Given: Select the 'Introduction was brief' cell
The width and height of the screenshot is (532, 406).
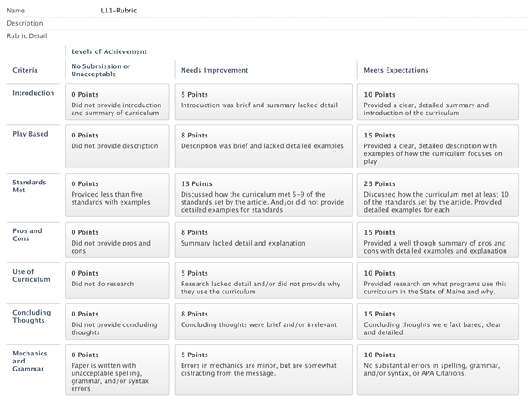Looking at the screenshot, I should point(263,102).
